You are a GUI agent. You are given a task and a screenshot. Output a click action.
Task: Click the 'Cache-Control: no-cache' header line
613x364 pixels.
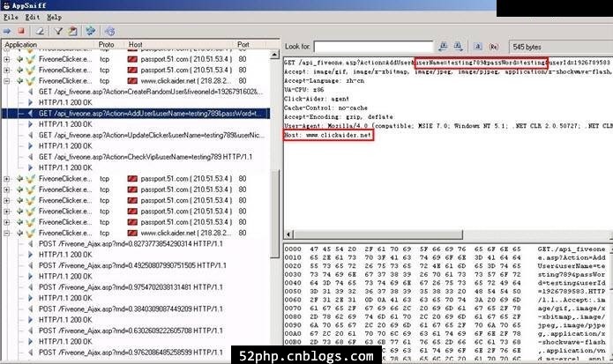[x=325, y=108]
